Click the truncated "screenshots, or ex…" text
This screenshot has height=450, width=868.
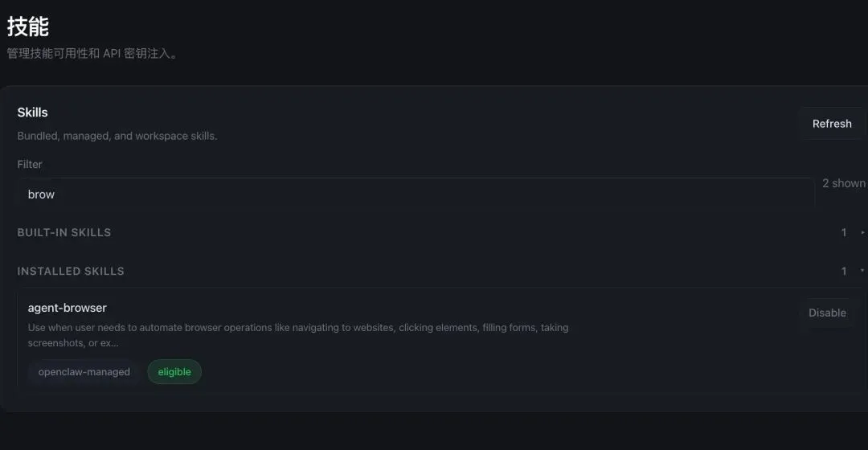click(73, 343)
